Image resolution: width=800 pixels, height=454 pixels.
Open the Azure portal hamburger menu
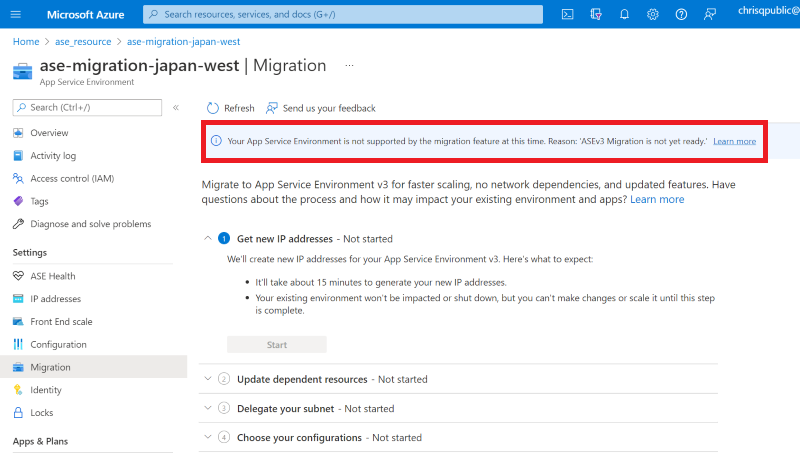pos(16,14)
